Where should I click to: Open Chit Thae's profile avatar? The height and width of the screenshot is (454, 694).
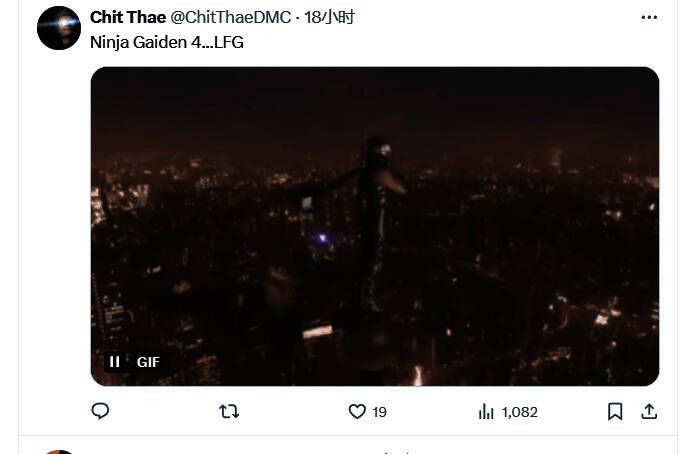pyautogui.click(x=59, y=28)
